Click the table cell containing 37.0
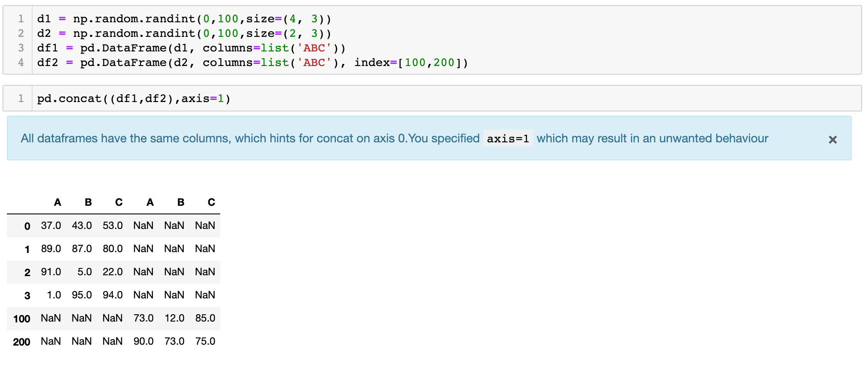Viewport: 868px width, 367px height. (51, 226)
